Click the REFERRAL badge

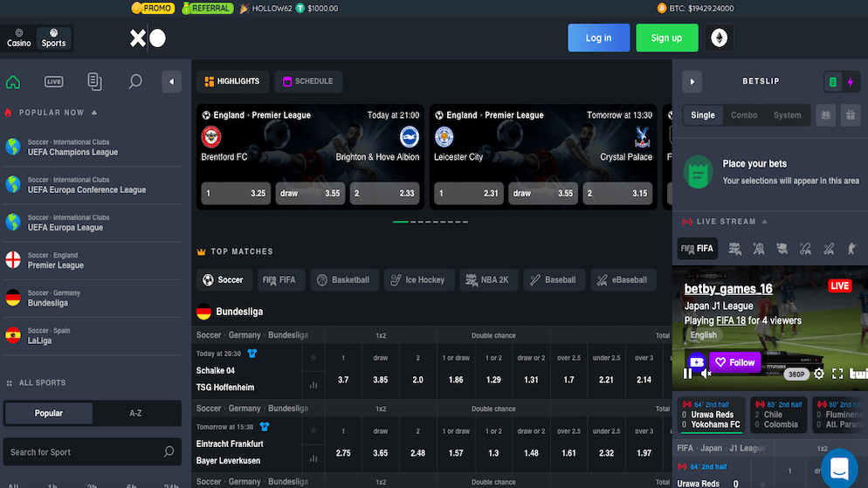click(208, 9)
